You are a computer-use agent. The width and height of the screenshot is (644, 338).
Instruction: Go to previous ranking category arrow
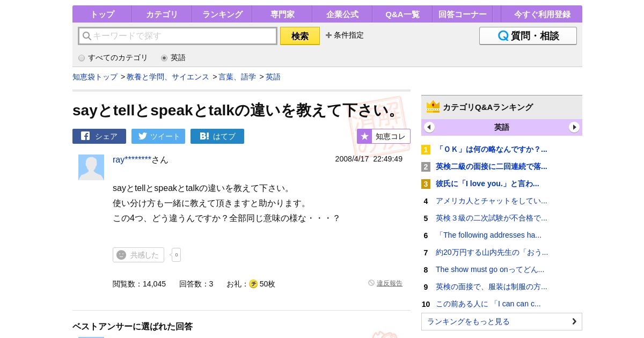(429, 127)
